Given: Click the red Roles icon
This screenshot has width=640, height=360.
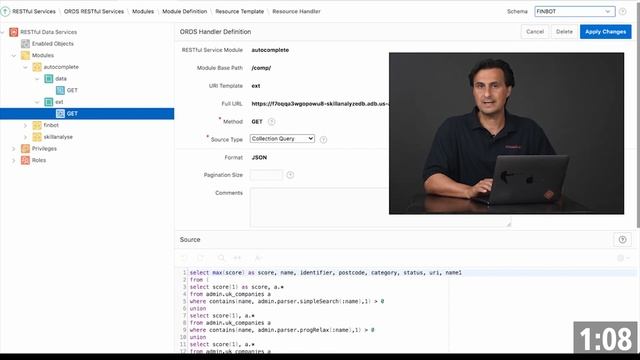Looking at the screenshot, I should click(x=25, y=160).
